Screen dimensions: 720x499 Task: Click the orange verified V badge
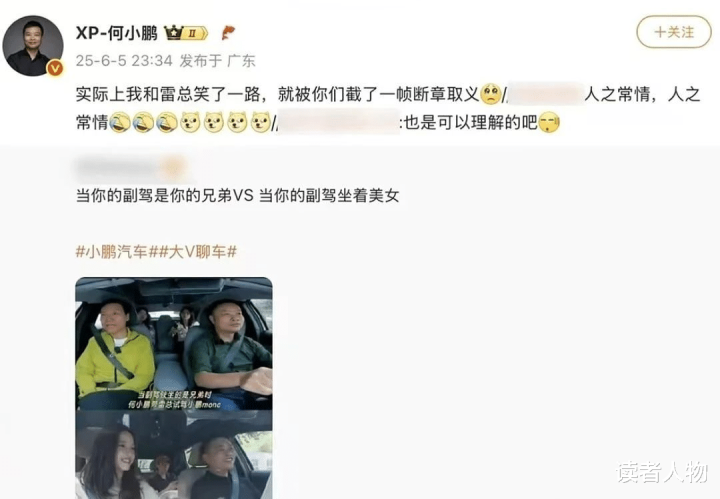[55, 68]
